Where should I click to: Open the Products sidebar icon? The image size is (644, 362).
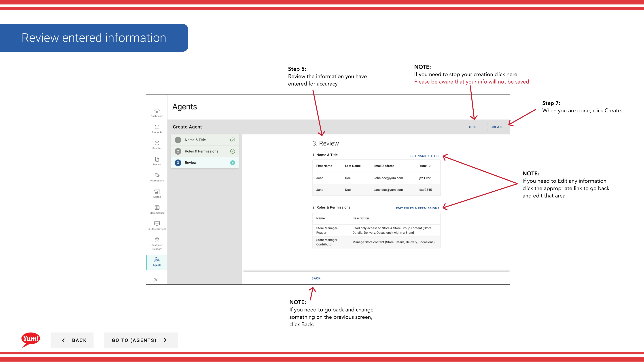point(157,127)
